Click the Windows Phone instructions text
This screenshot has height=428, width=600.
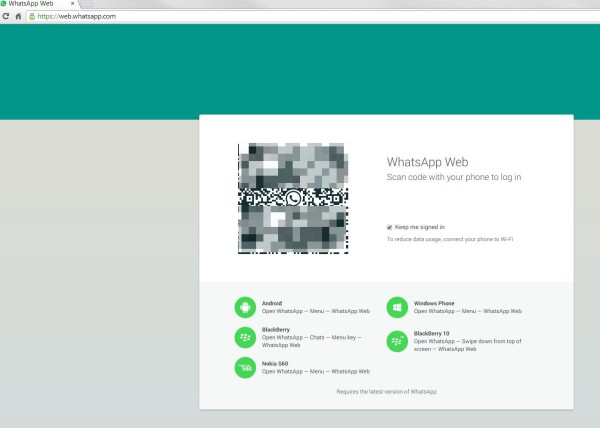click(468, 311)
